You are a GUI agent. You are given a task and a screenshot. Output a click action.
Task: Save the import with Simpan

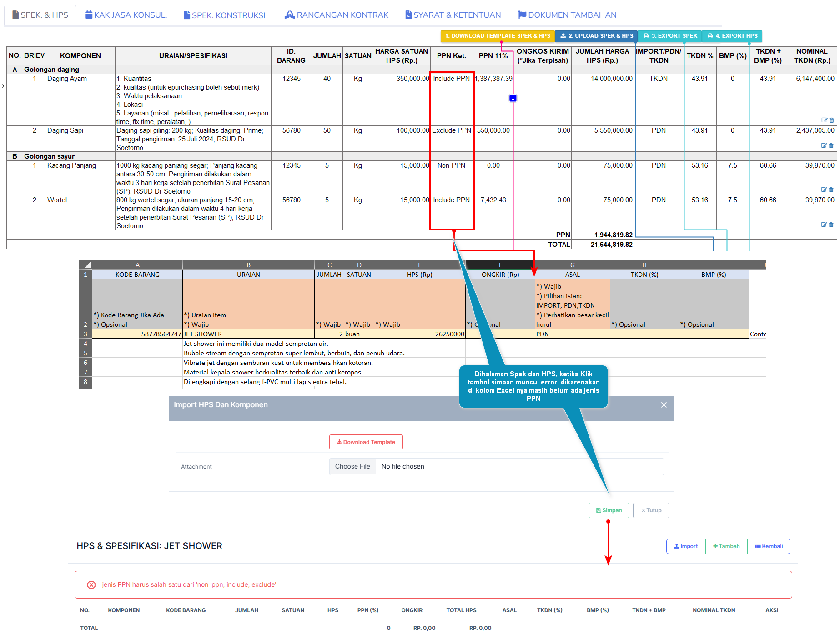609,510
